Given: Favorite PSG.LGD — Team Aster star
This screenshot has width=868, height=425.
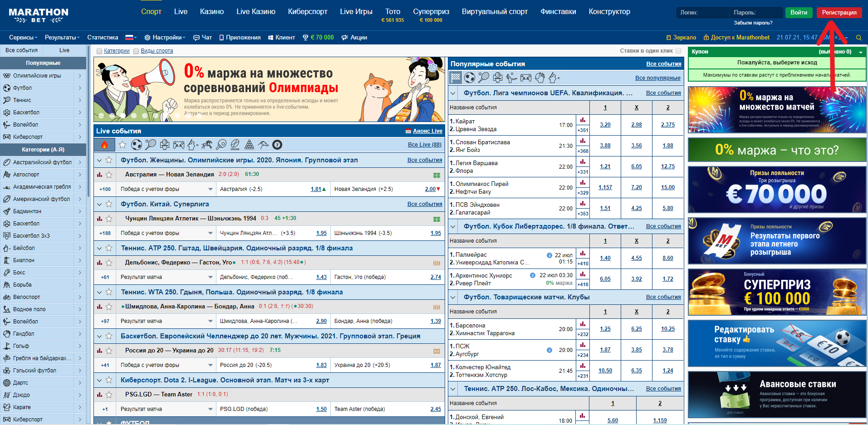Looking at the screenshot, I should point(109,395).
